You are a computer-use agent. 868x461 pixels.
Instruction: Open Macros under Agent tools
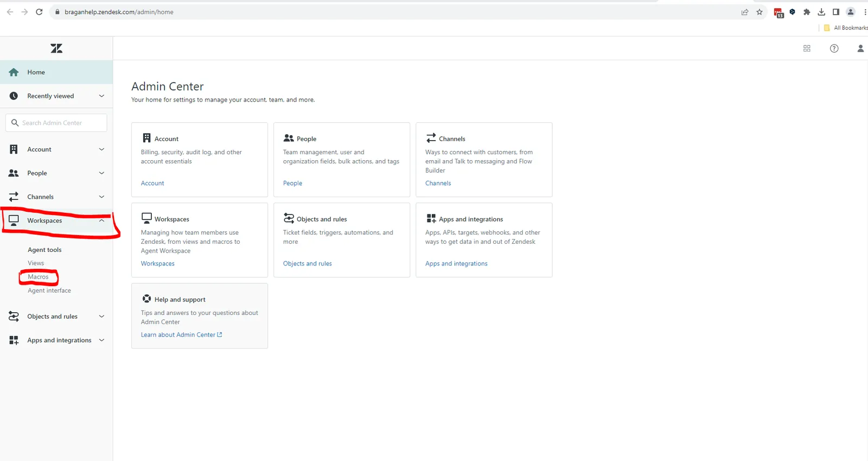(x=38, y=277)
